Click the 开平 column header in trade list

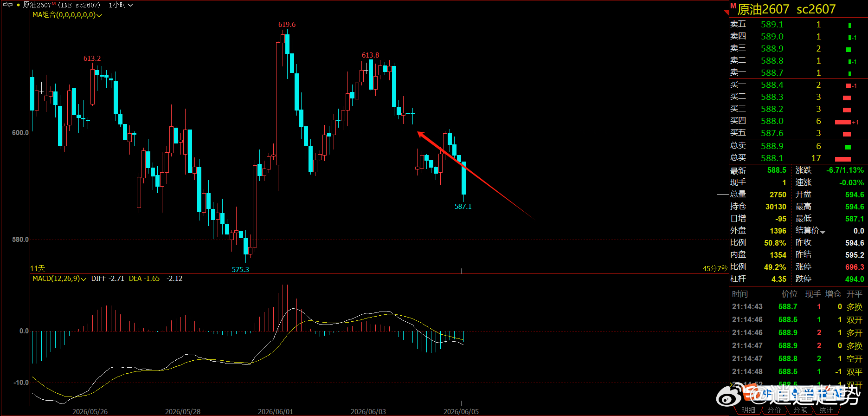pyautogui.click(x=854, y=294)
